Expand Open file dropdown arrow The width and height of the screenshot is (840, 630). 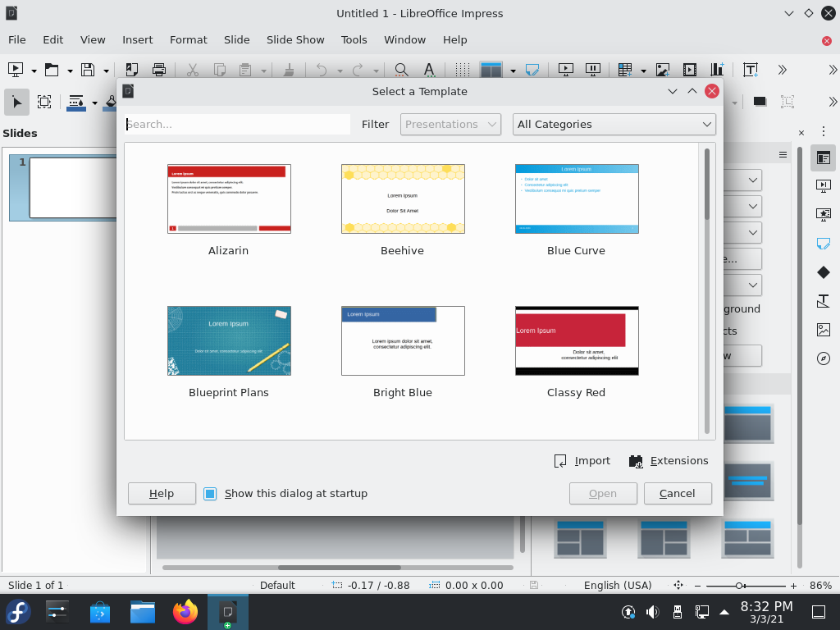click(70, 71)
